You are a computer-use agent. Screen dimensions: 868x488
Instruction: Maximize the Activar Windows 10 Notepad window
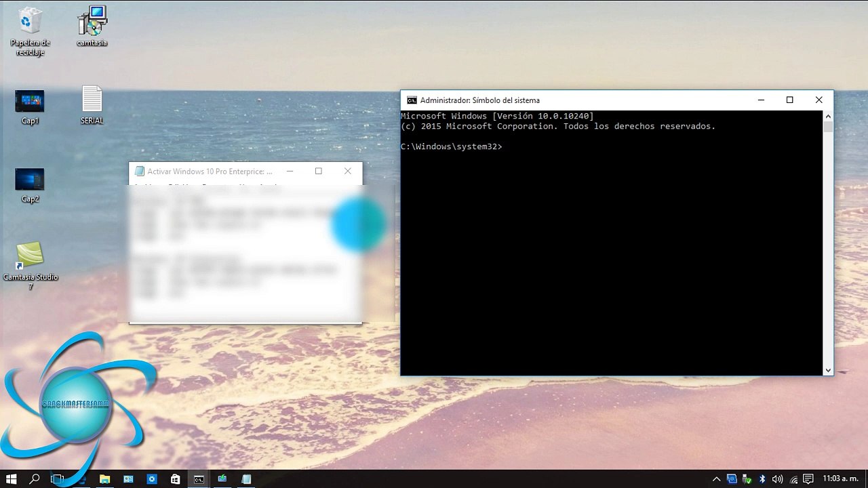319,171
